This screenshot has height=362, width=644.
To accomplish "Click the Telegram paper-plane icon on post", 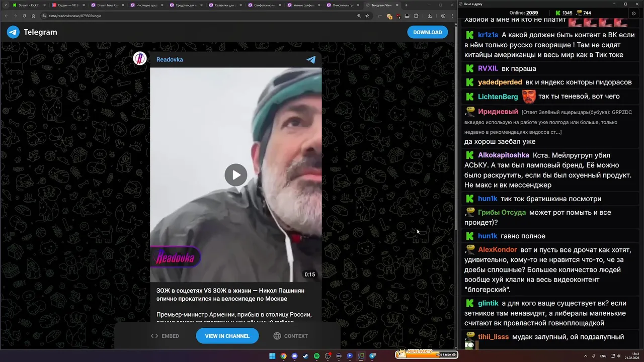I will pyautogui.click(x=311, y=59).
